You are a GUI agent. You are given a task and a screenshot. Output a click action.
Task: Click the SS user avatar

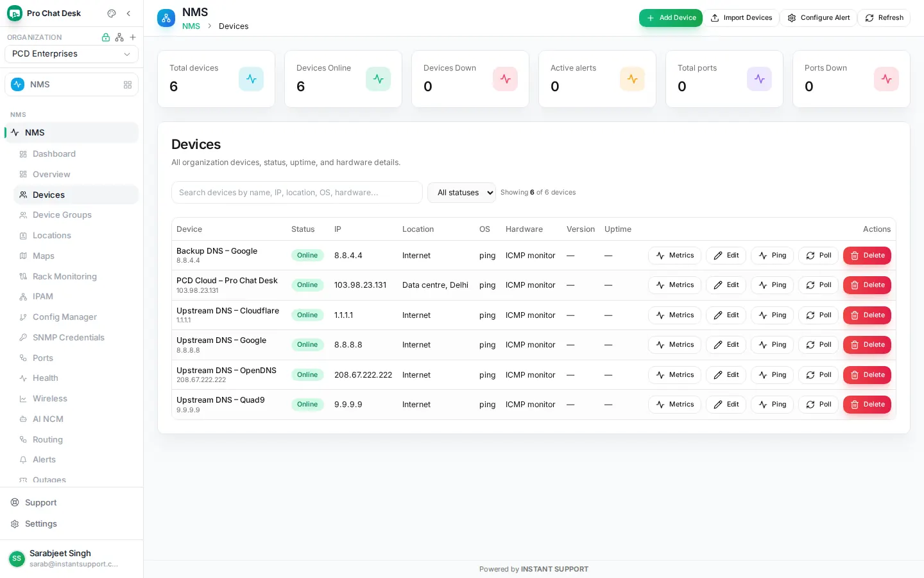(17, 559)
